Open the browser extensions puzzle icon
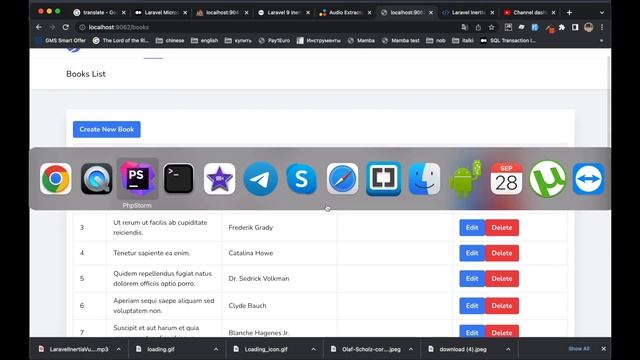 [x=562, y=27]
